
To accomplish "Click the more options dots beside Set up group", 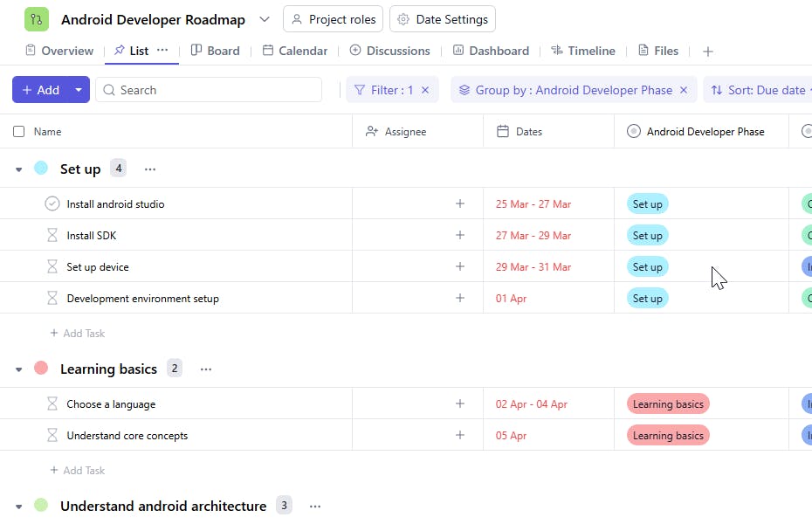I will click(x=150, y=169).
